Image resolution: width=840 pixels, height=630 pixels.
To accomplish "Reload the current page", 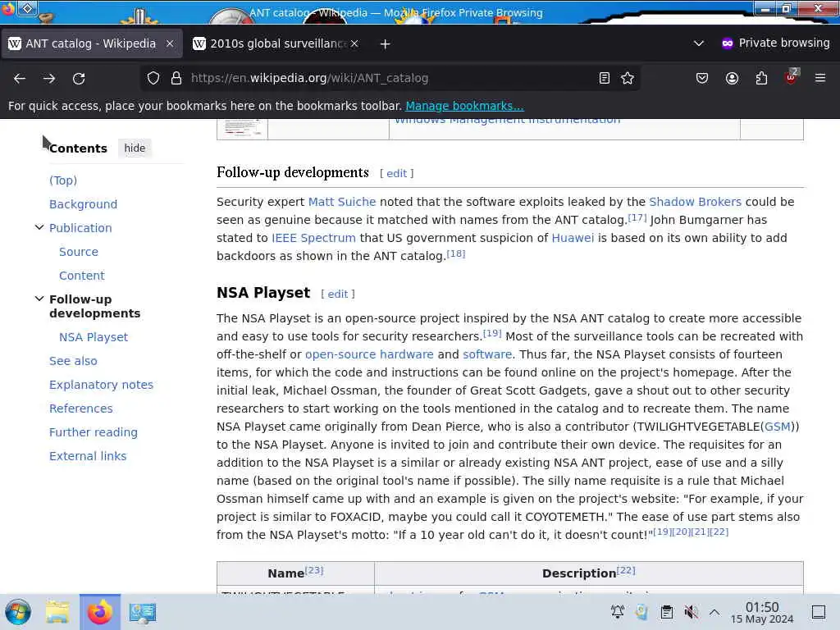I will (x=79, y=78).
